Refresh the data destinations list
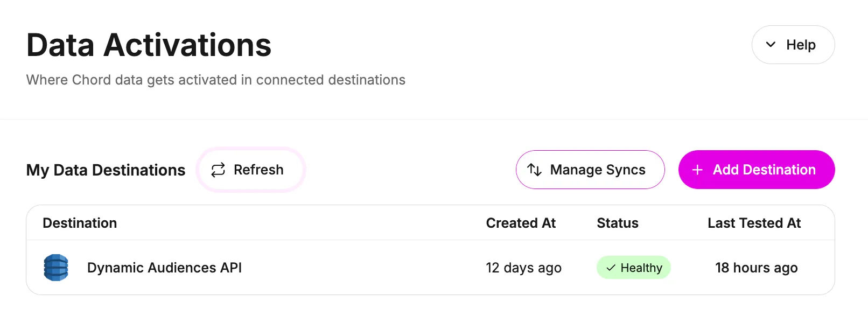 click(x=251, y=170)
